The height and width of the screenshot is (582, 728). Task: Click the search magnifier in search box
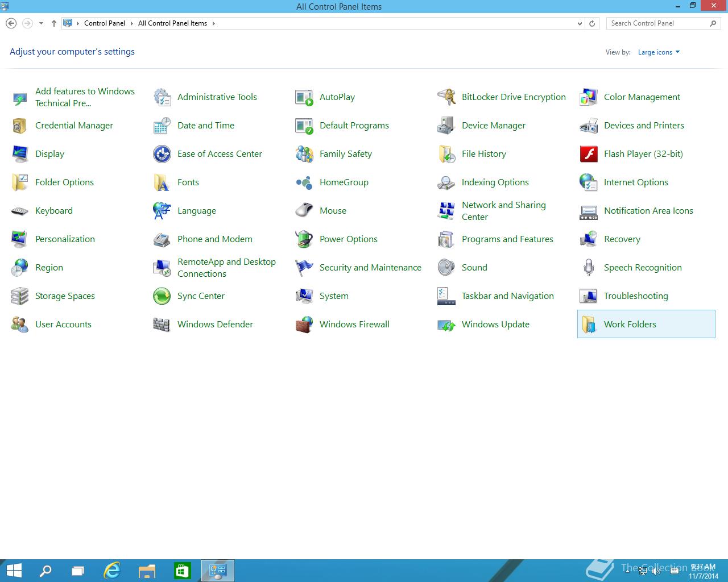713,23
